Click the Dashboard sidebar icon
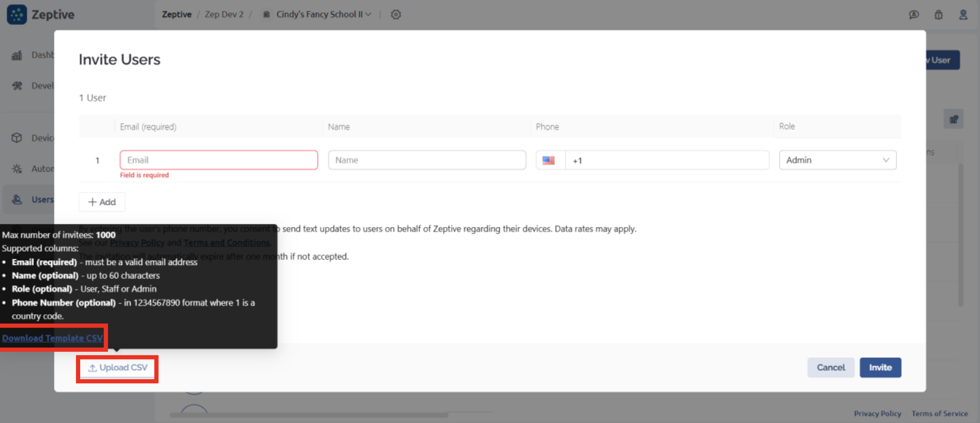 click(17, 55)
